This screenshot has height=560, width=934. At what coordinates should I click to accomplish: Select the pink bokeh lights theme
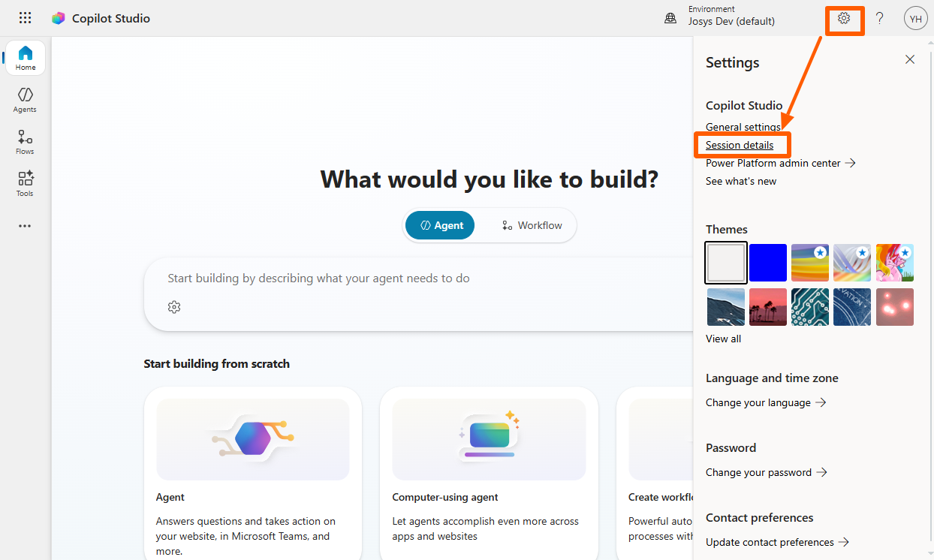tap(894, 307)
